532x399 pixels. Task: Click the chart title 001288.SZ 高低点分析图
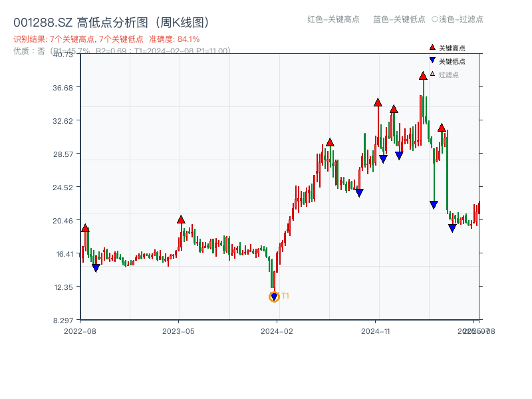[111, 23]
